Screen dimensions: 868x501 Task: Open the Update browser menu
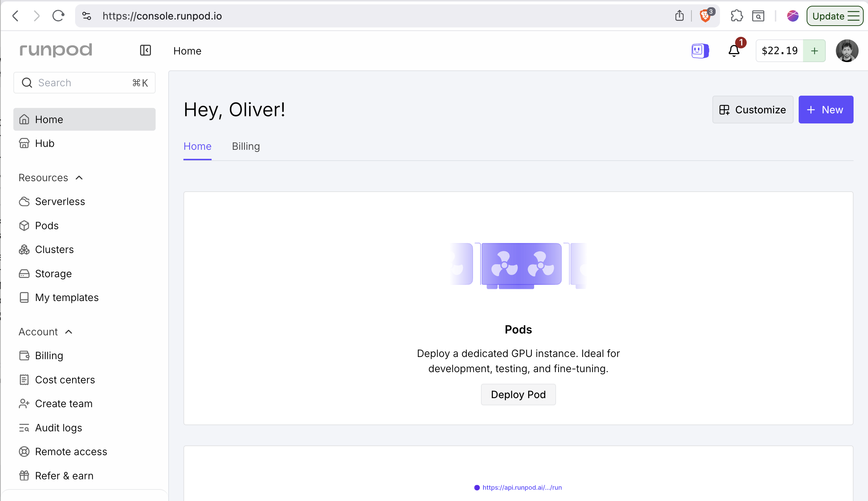coord(835,16)
